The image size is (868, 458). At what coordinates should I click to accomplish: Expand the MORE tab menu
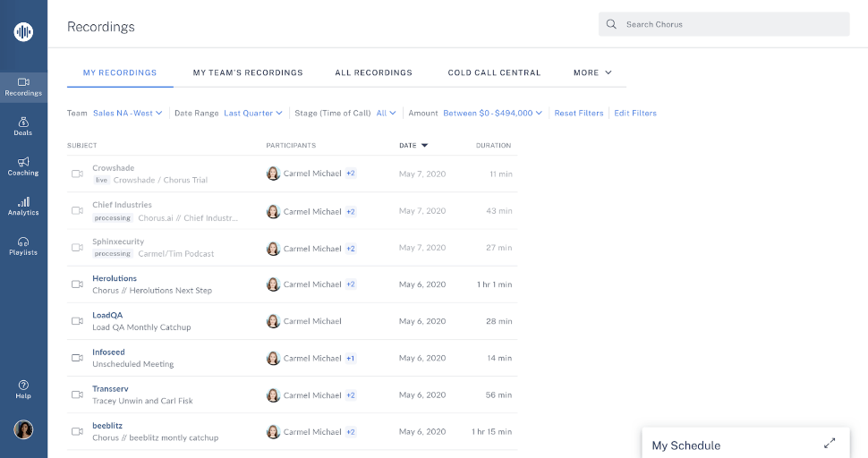[x=592, y=72]
